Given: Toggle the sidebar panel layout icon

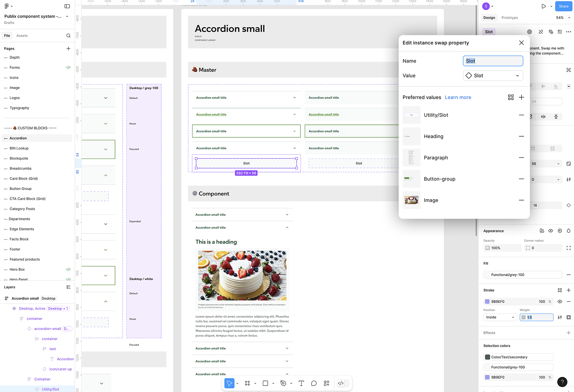Looking at the screenshot, I should [x=67, y=6].
